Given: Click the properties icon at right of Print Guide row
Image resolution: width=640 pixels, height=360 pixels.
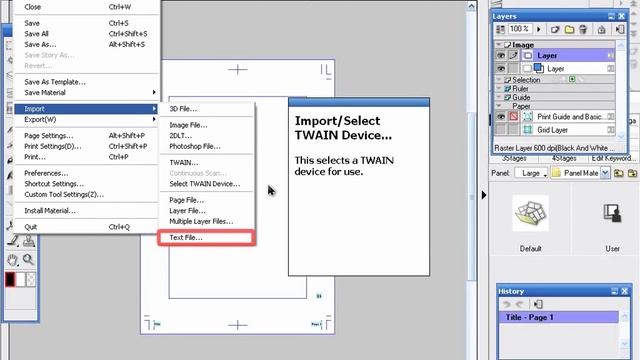Looking at the screenshot, I should [611, 117].
